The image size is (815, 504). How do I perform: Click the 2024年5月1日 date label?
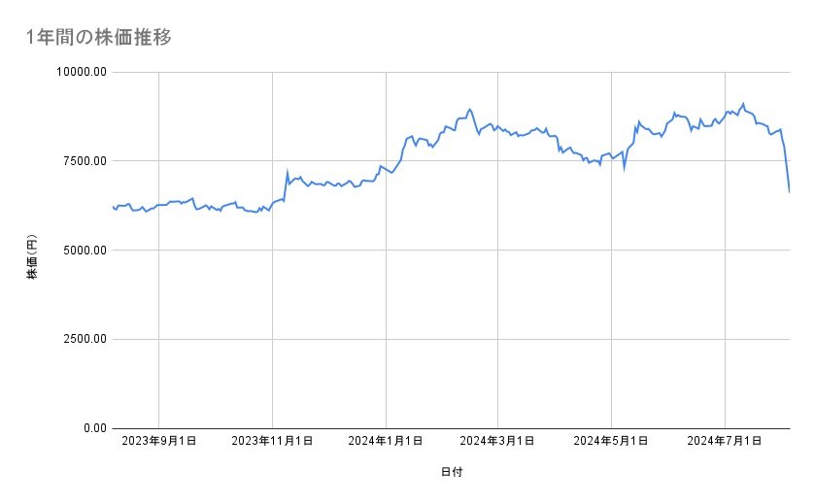611,441
